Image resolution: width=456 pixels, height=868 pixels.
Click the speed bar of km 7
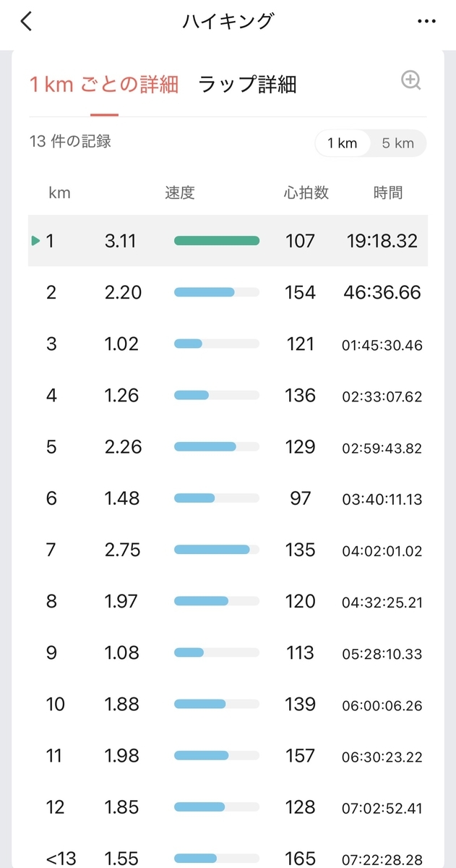coord(217,550)
